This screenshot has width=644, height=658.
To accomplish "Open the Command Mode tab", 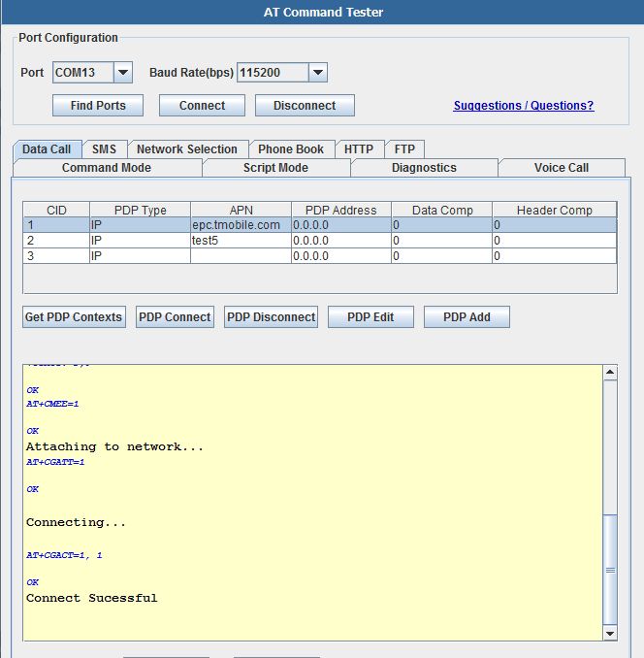I will click(107, 168).
